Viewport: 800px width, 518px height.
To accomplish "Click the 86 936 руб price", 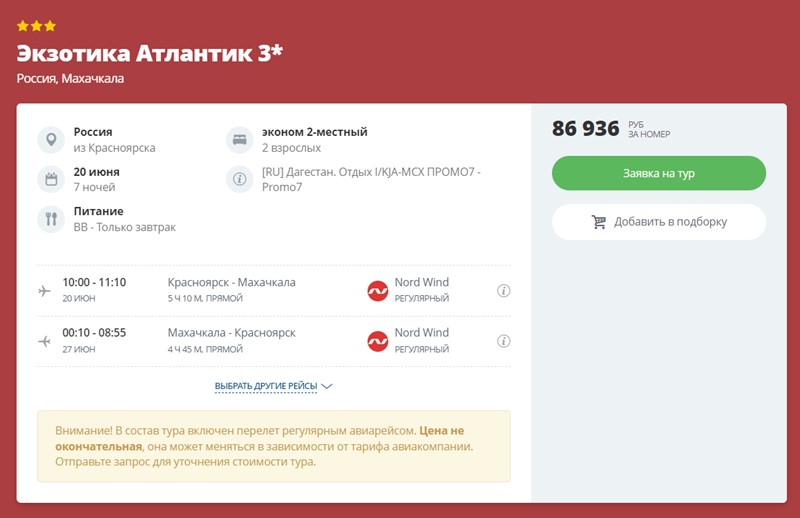I will click(x=586, y=129).
